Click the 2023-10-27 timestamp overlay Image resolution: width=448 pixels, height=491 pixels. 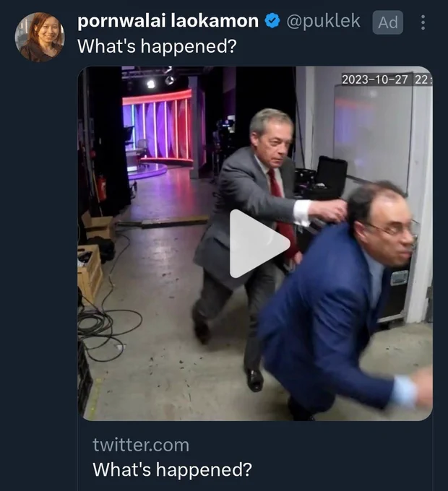387,79
